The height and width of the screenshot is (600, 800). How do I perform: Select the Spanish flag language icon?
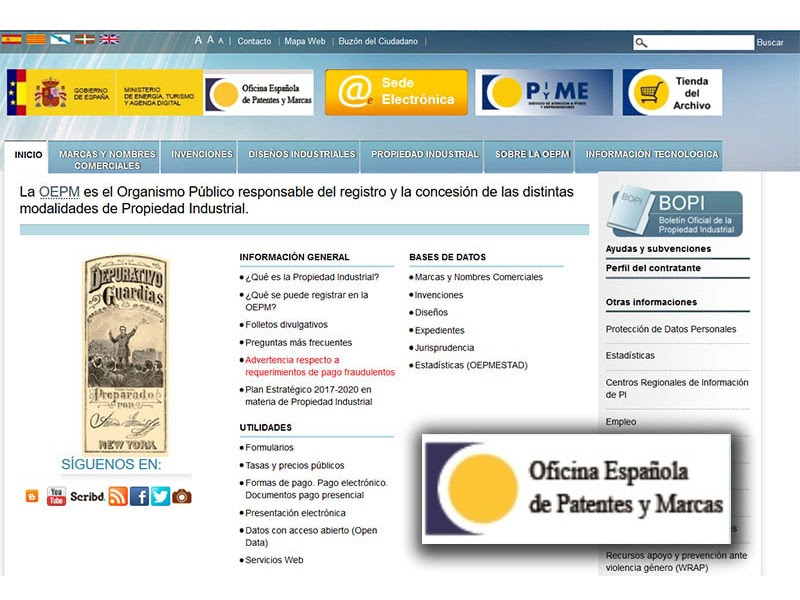[x=11, y=39]
